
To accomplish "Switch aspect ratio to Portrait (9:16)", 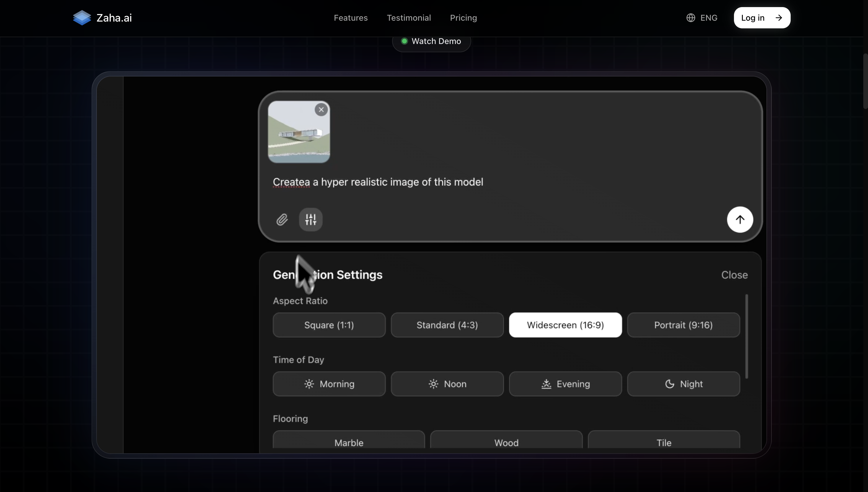I will point(683,325).
